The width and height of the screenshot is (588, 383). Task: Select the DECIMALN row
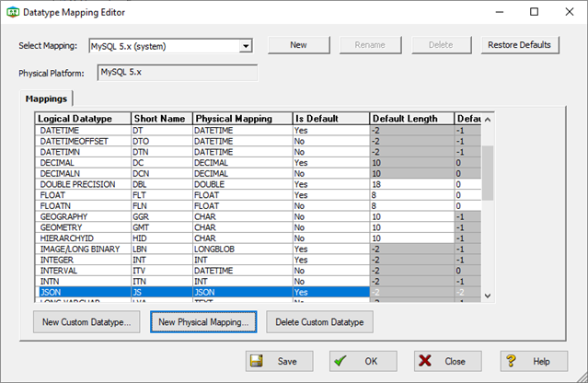pos(259,174)
